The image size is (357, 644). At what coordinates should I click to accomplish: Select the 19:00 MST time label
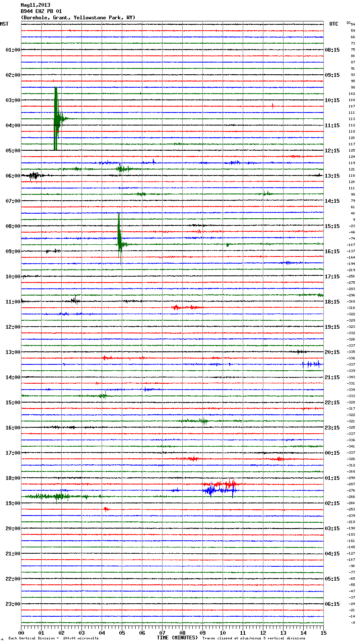[13, 503]
